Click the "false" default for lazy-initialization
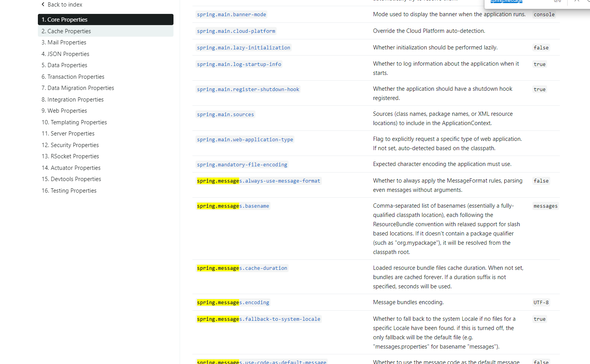Screen dimensions: 590x364 tap(541, 48)
